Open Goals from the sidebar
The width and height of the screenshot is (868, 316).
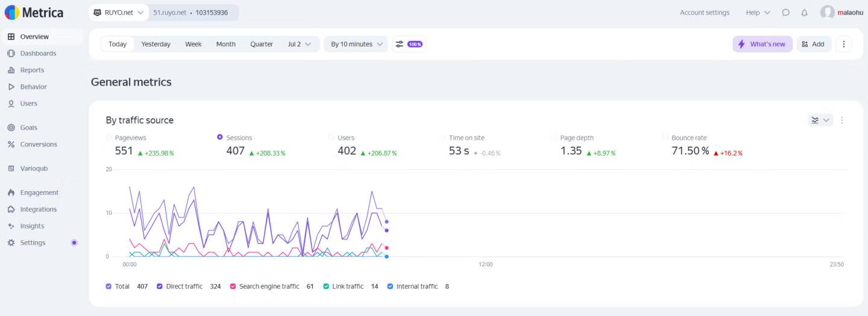coord(28,128)
